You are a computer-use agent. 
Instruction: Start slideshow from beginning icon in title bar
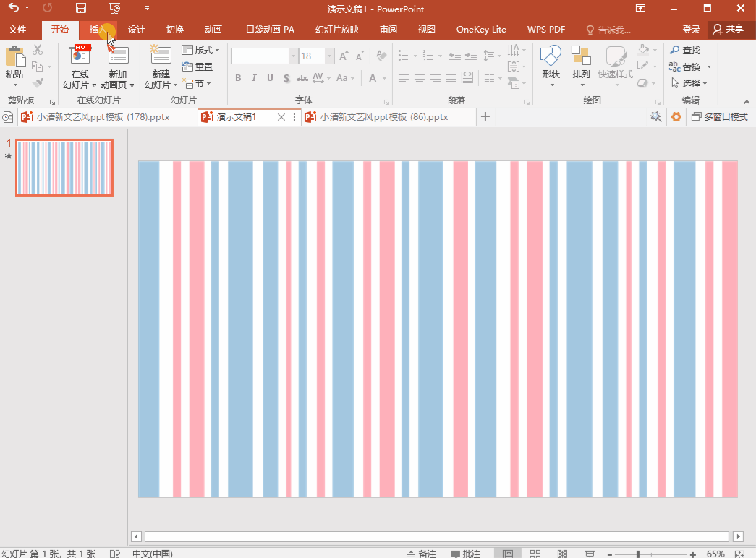114,8
